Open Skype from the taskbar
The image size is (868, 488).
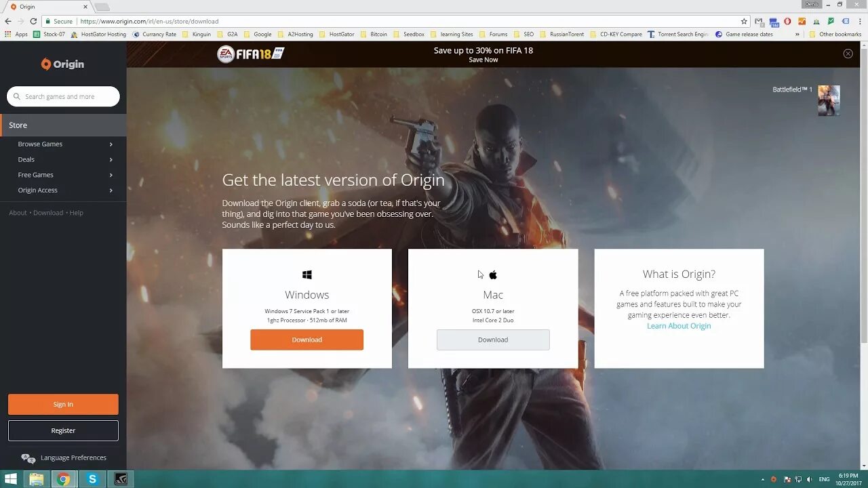click(92, 479)
